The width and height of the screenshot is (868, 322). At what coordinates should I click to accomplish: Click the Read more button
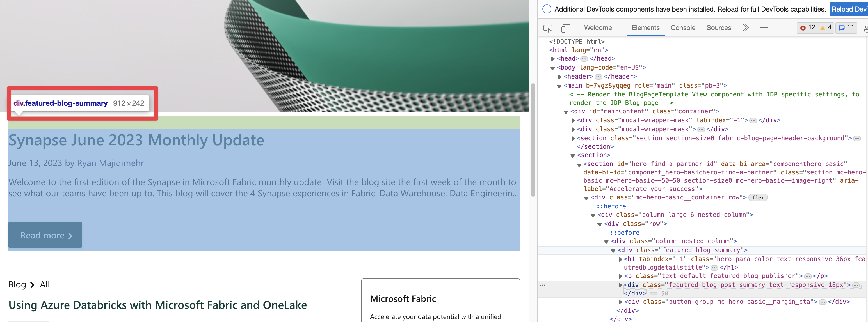click(45, 235)
